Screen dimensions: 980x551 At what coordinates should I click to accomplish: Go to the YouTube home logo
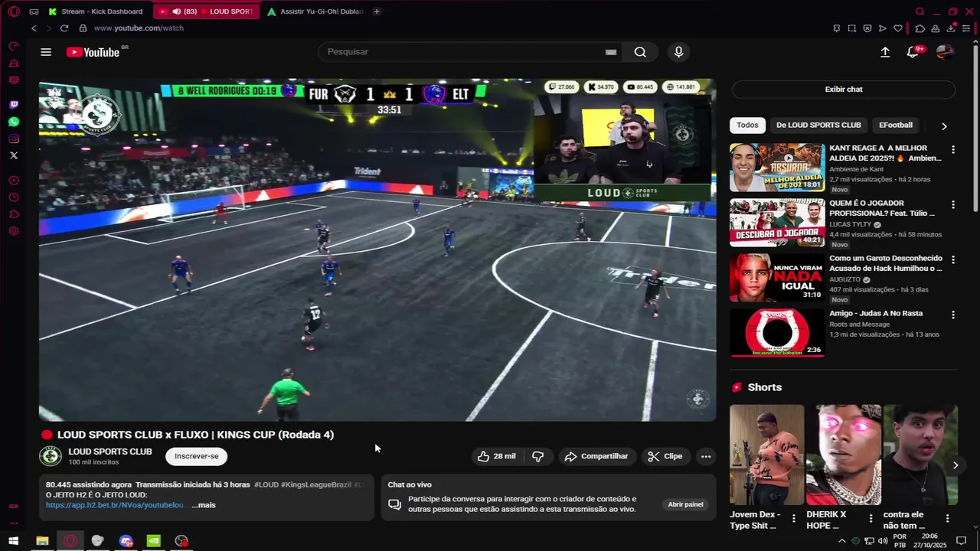coord(93,52)
